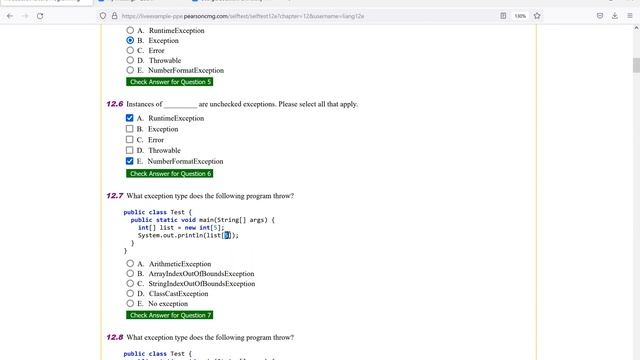Screen dimensions: 640x360
Task: Select option D Throwable in question 5
Action: coord(130,60)
